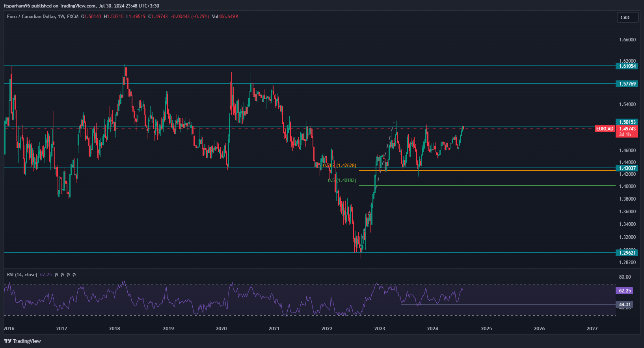Click the change value −0.00443 (−0.29%)
The image size is (644, 348).
(190, 17)
